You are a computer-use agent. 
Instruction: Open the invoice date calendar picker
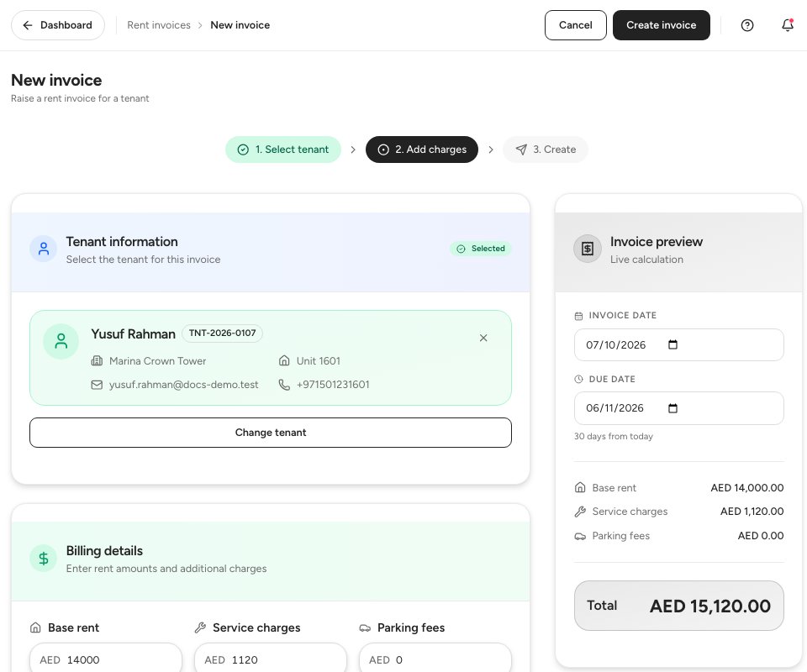(x=672, y=345)
